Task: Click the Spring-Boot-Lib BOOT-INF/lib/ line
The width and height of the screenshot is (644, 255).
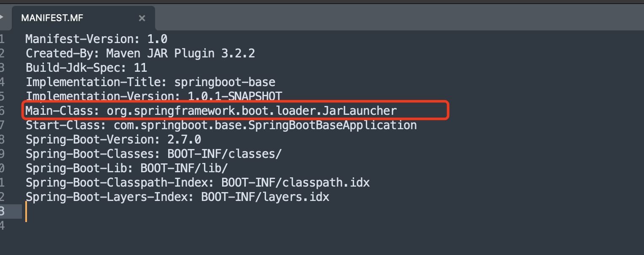Action: tap(127, 168)
